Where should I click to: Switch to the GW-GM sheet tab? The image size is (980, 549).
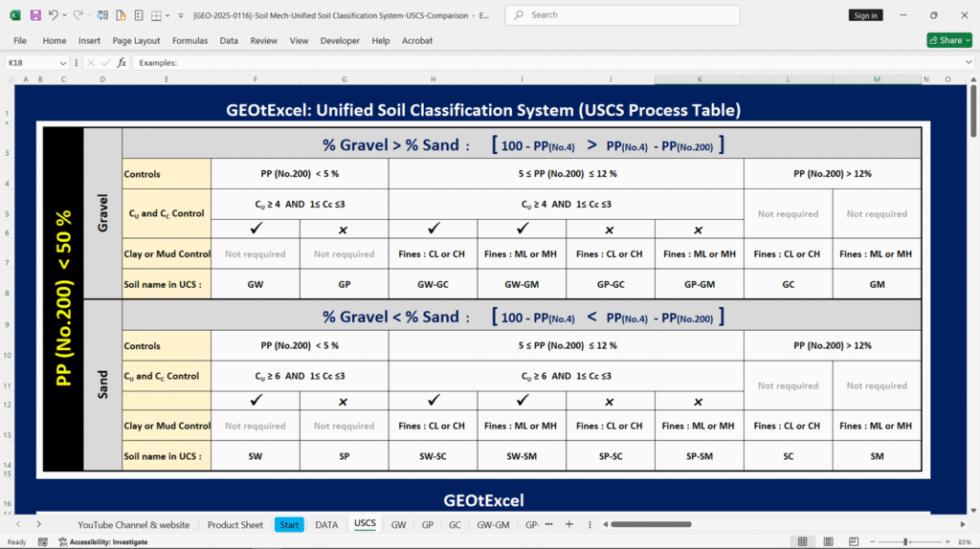pos(493,525)
